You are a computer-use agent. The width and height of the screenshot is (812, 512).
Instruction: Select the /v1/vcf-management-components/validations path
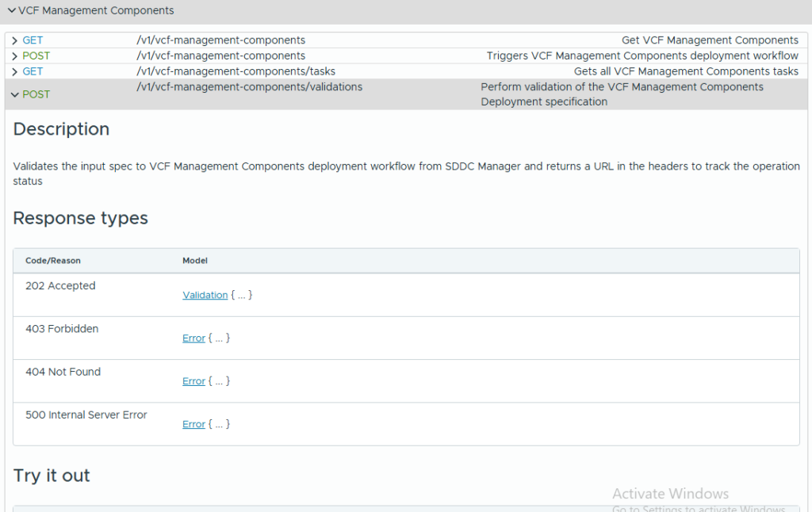click(x=249, y=87)
